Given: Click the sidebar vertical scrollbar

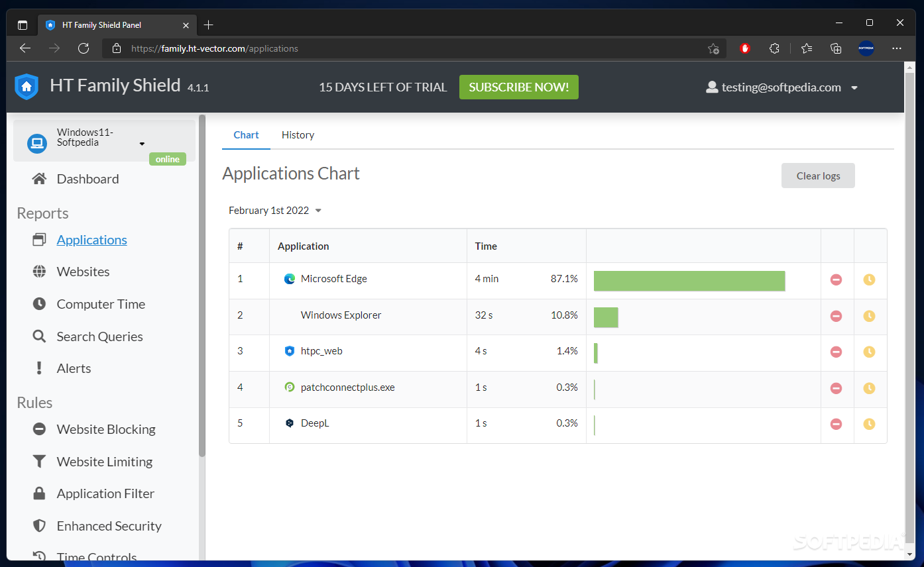Looking at the screenshot, I should (x=202, y=286).
